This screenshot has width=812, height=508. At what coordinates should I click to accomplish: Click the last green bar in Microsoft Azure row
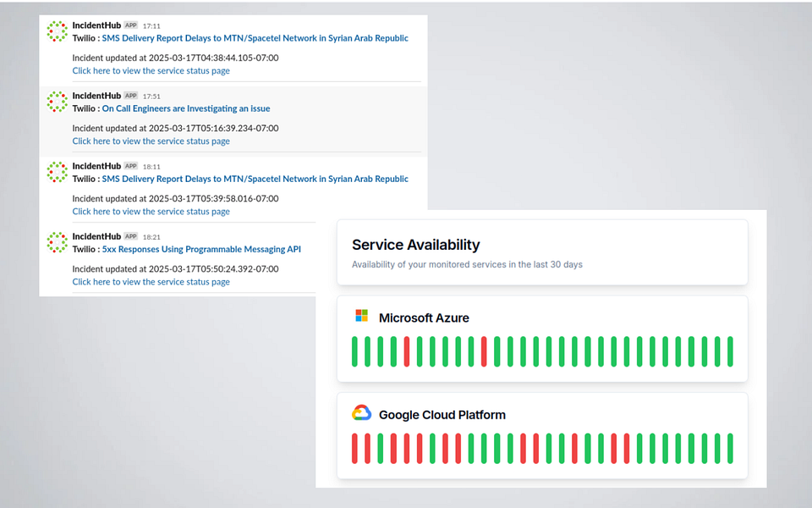pyautogui.click(x=730, y=351)
